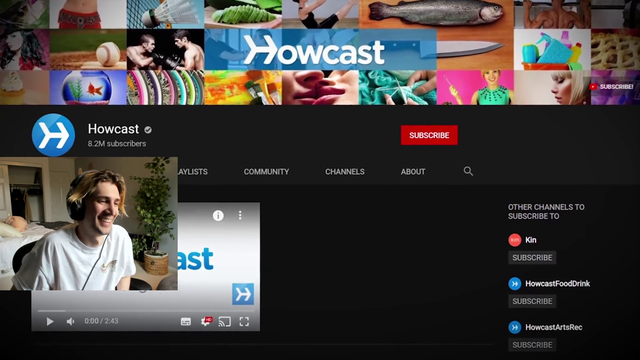Subscribe to HowcastArtsRec channel

(532, 345)
